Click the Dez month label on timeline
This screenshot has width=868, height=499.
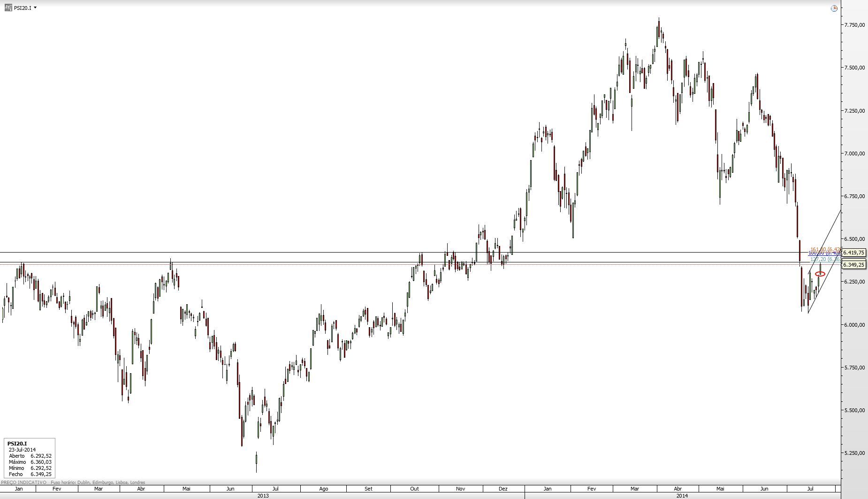click(503, 489)
